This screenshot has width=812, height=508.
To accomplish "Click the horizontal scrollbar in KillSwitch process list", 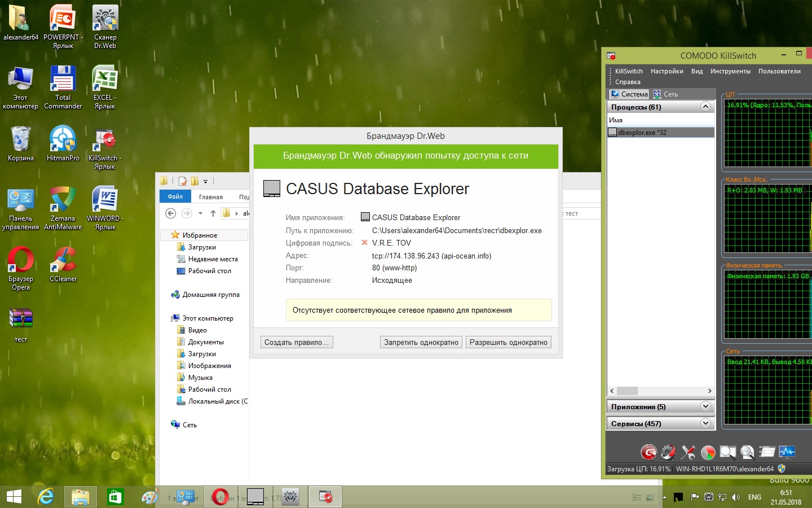I will [x=627, y=391].
